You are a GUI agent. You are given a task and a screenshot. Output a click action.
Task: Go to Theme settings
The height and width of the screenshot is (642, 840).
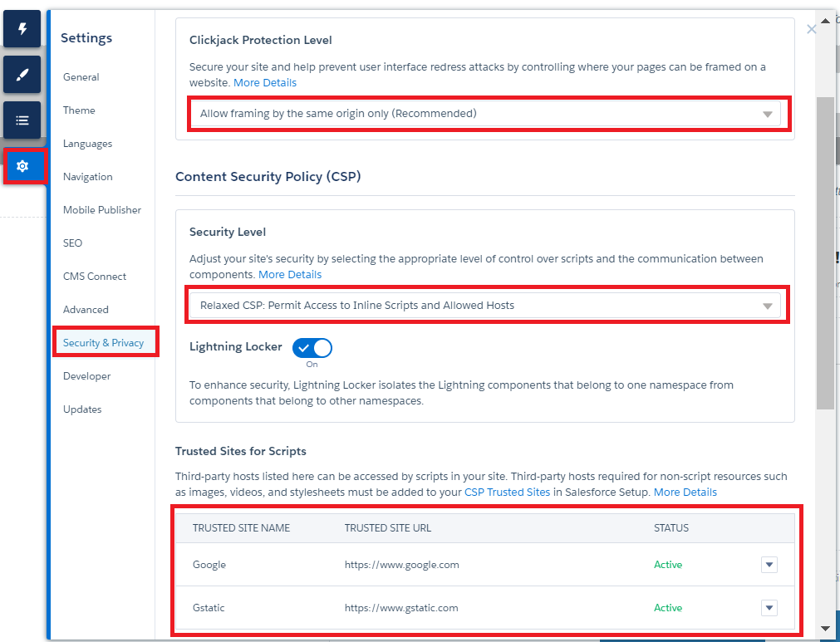click(x=79, y=110)
